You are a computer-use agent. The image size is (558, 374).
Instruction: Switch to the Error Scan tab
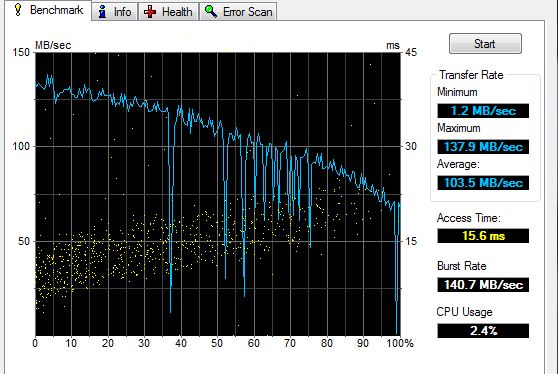click(238, 12)
